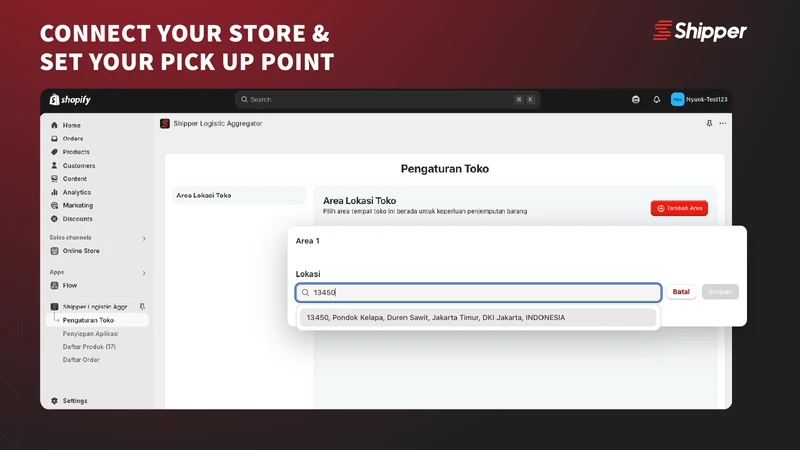Click the Batal button

pyautogui.click(x=681, y=292)
